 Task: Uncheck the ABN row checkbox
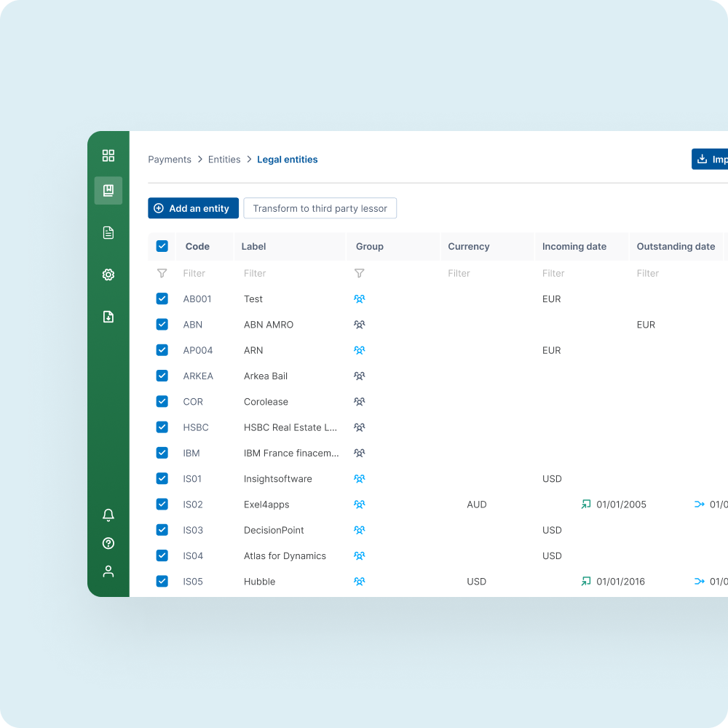(162, 324)
